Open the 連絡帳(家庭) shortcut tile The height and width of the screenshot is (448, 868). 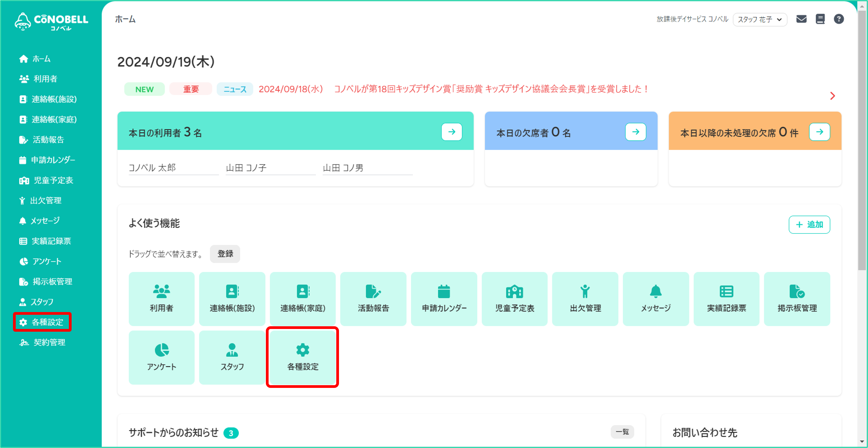pyautogui.click(x=303, y=299)
